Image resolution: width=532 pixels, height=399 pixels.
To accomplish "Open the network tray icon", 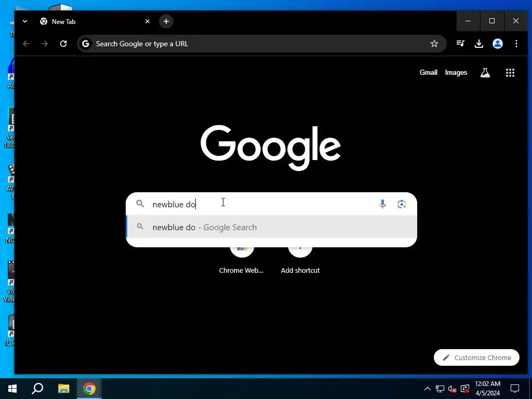I will (x=440, y=389).
